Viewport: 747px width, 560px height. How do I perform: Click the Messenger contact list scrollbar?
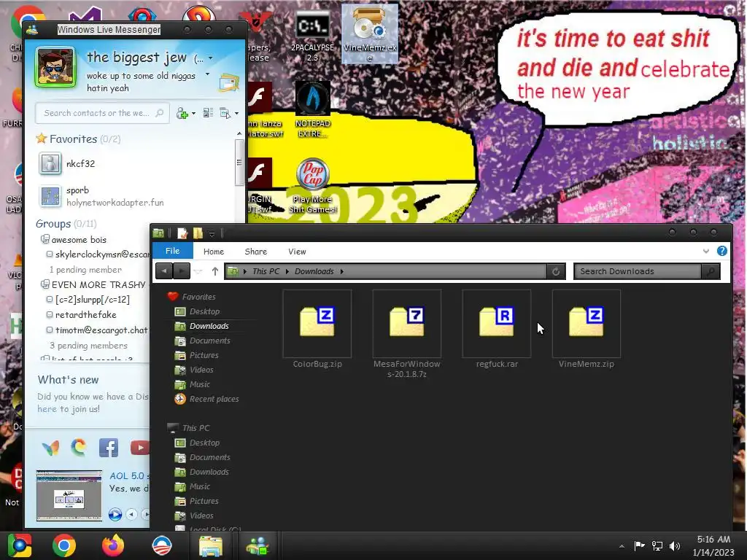[239, 163]
